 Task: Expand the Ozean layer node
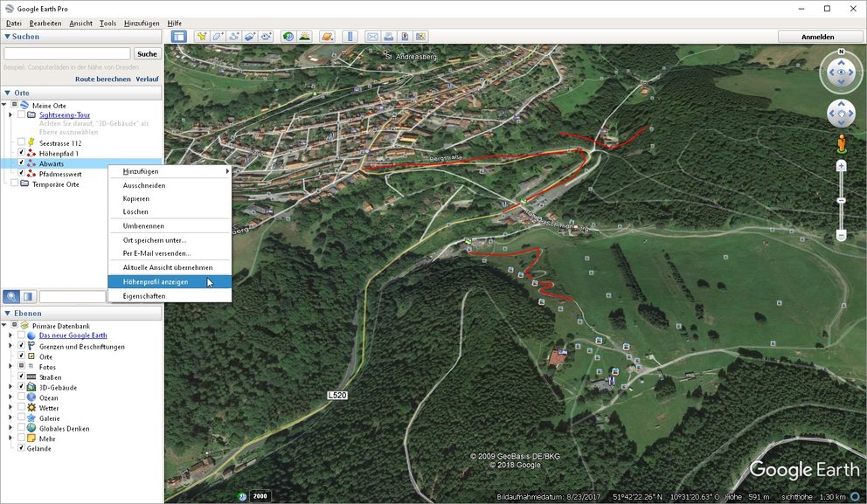click(10, 397)
